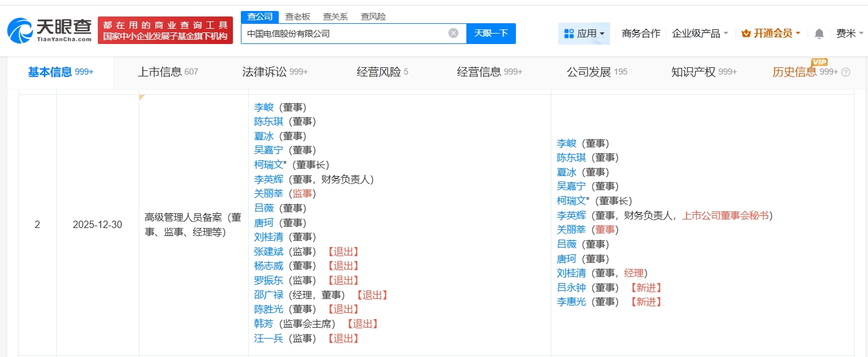The height and width of the screenshot is (357, 868).
Task: Open the 费米 user menu
Action: tap(850, 34)
